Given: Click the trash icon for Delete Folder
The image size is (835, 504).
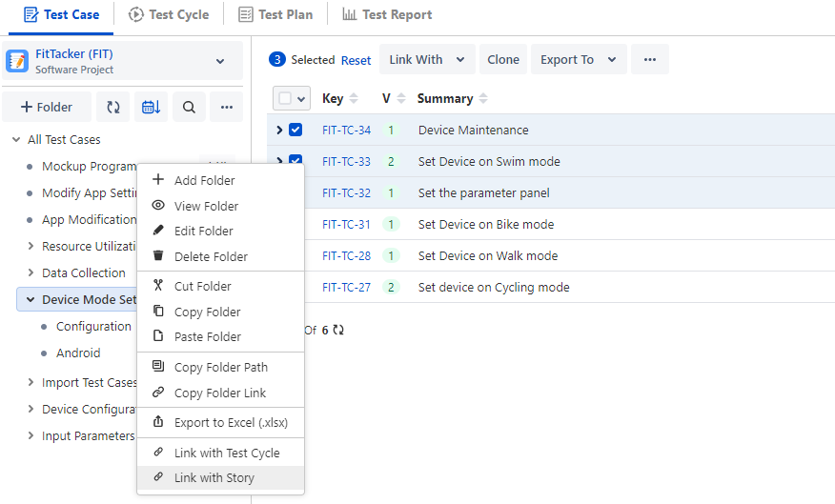Looking at the screenshot, I should click(158, 255).
